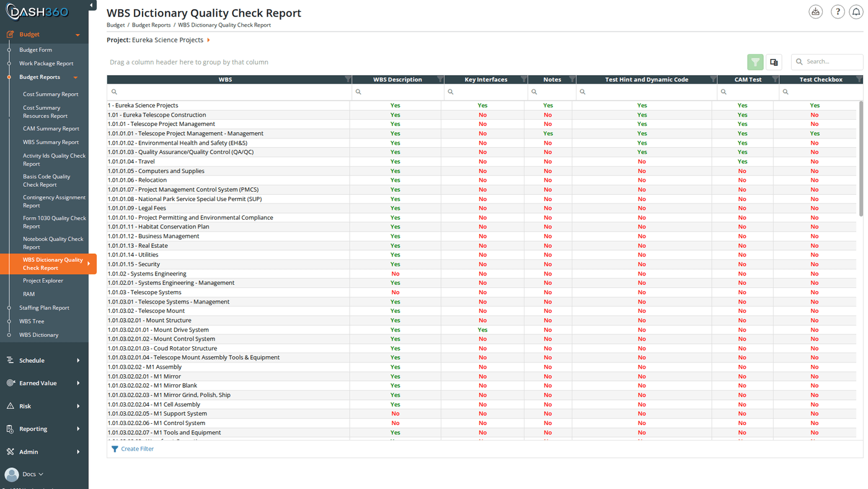Toggle the green filter row button

click(x=755, y=62)
